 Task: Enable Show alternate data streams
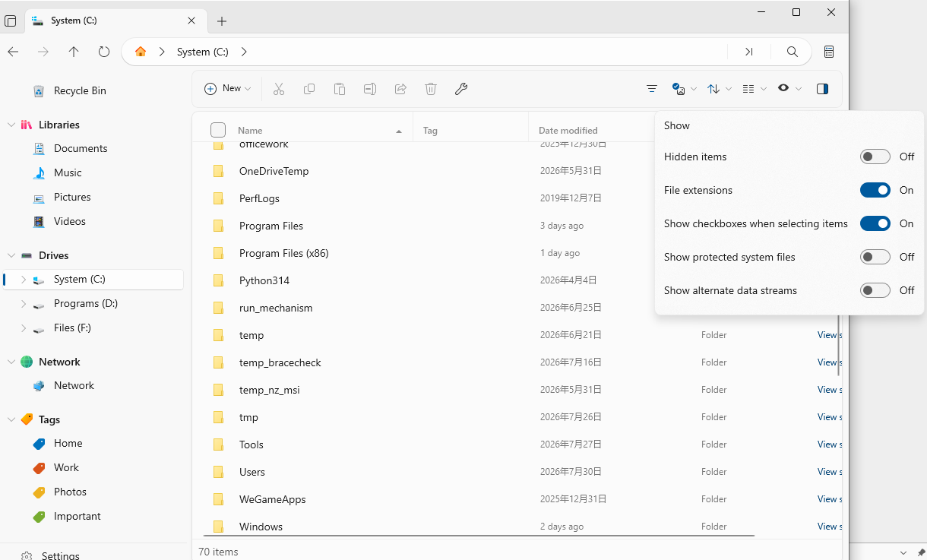[x=875, y=290]
